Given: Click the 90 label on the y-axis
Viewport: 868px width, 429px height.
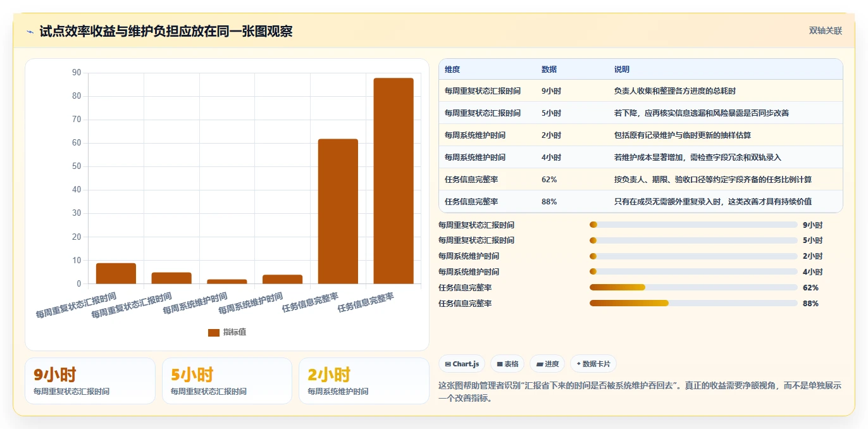Looking at the screenshot, I should coord(77,73).
